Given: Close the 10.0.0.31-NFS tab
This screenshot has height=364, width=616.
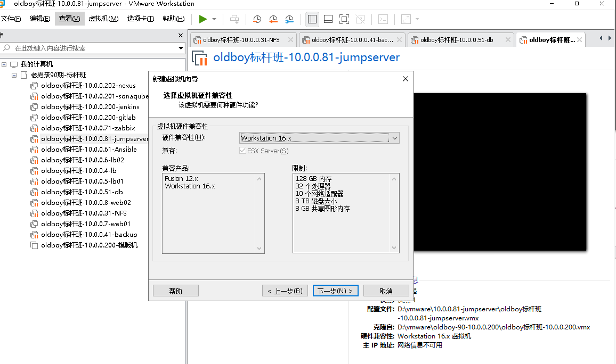Looking at the screenshot, I should click(x=290, y=39).
